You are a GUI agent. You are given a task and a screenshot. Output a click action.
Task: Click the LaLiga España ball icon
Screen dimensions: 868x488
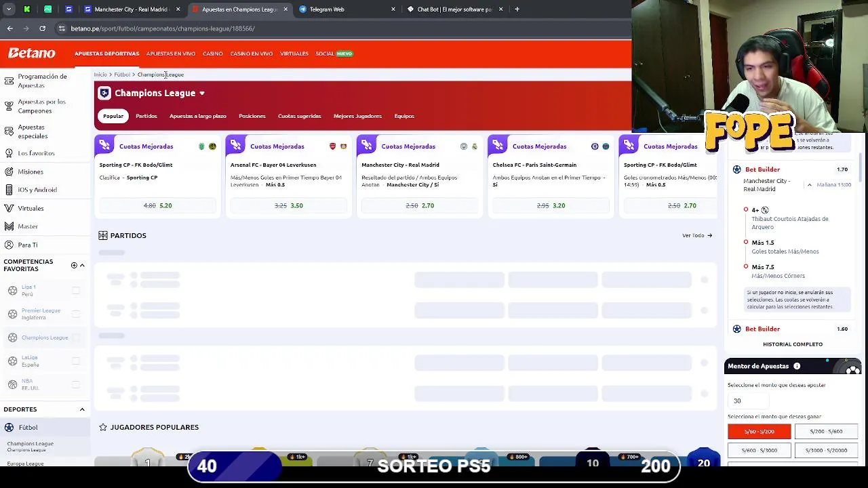click(12, 361)
